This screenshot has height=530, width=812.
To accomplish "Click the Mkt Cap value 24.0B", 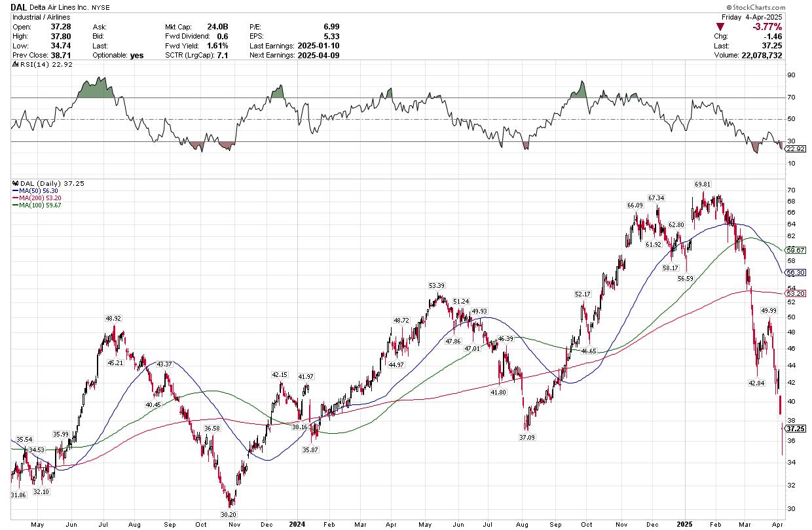I will tap(217, 27).
